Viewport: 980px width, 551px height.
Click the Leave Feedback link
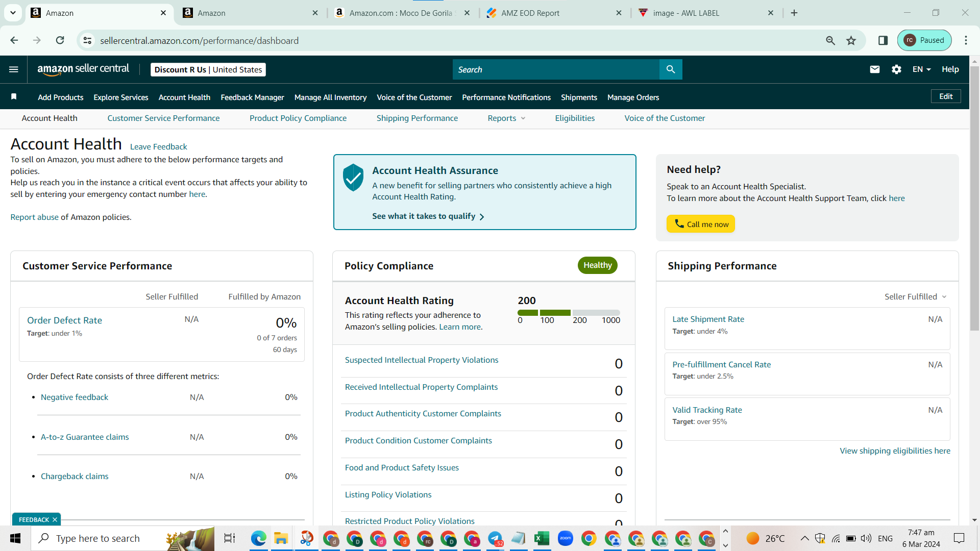tap(158, 146)
